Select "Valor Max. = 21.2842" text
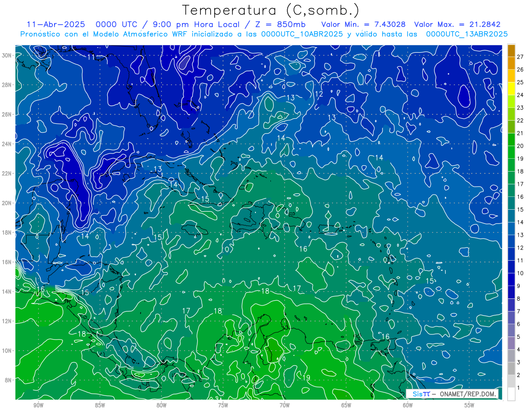The image size is (532, 411). 457,24
